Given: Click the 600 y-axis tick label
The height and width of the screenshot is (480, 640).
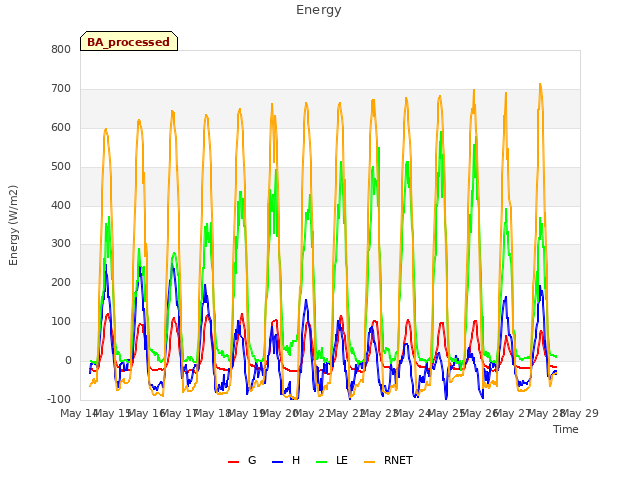Looking at the screenshot, I should click(61, 128).
